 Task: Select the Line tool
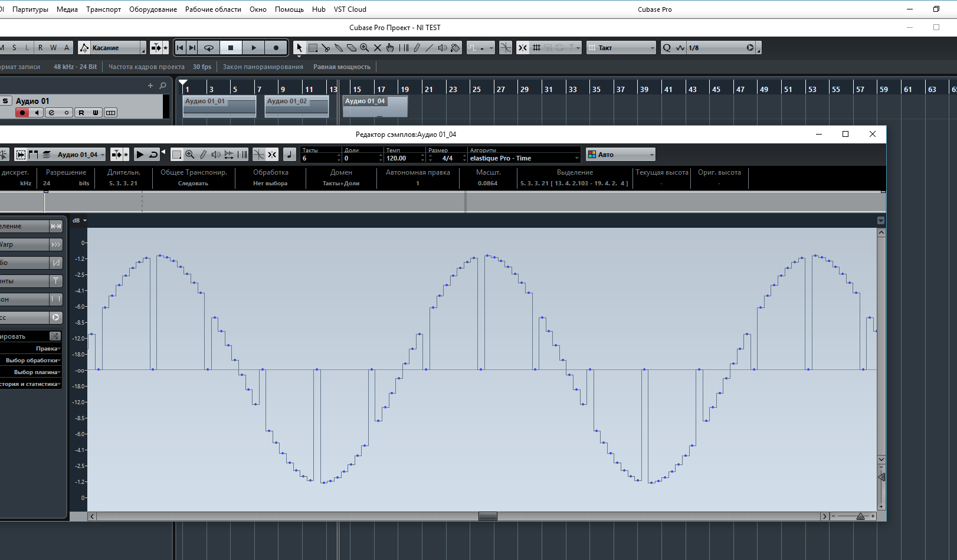pos(429,48)
